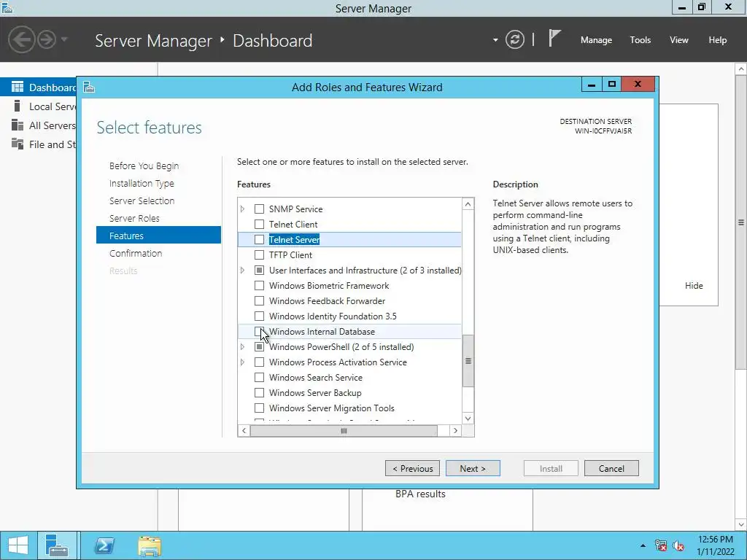The height and width of the screenshot is (560, 747).
Task: Click the back navigation arrow in Server Manager
Action: 21,39
